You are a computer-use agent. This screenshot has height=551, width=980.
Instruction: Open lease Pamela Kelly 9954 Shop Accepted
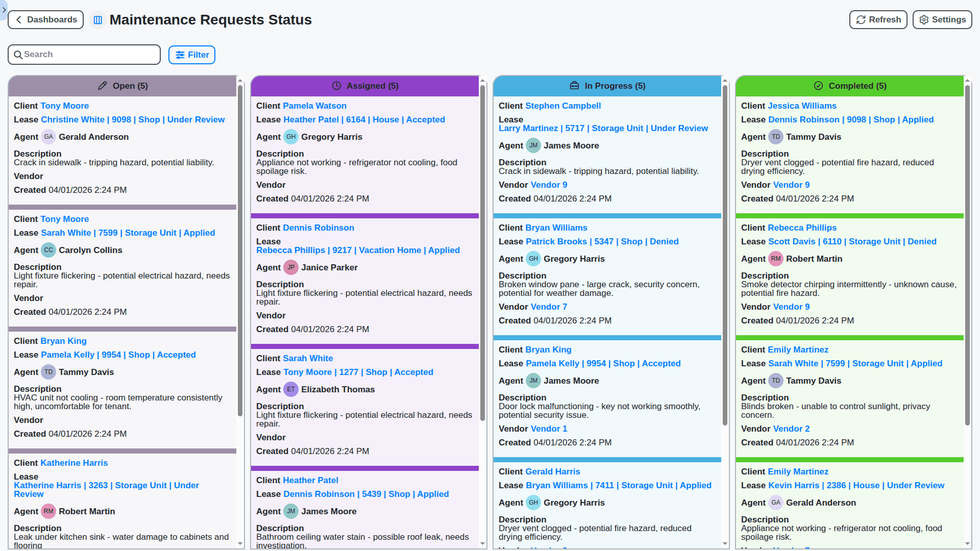tap(118, 355)
